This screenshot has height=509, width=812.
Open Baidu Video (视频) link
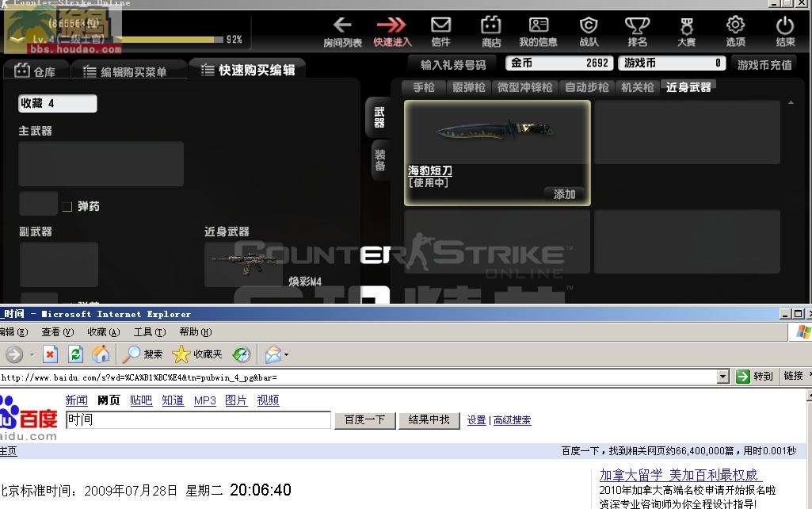click(269, 400)
